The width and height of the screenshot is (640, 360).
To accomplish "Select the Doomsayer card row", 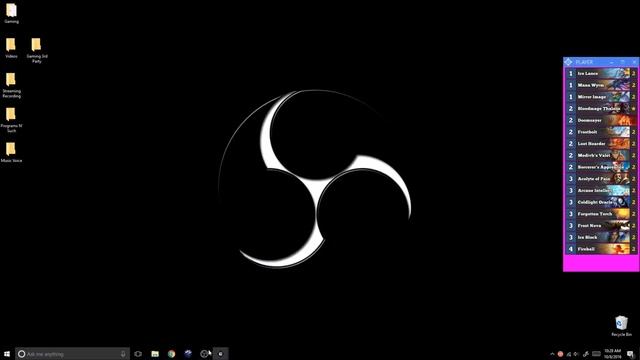I will pyautogui.click(x=601, y=120).
